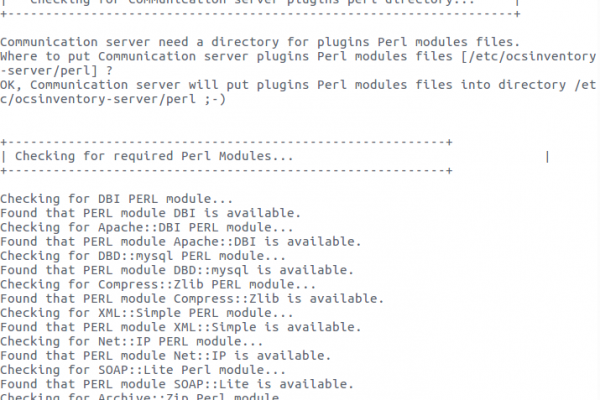Click the 'Found that PERL module Apache::DBI' line
600x400 pixels.
click(x=181, y=242)
